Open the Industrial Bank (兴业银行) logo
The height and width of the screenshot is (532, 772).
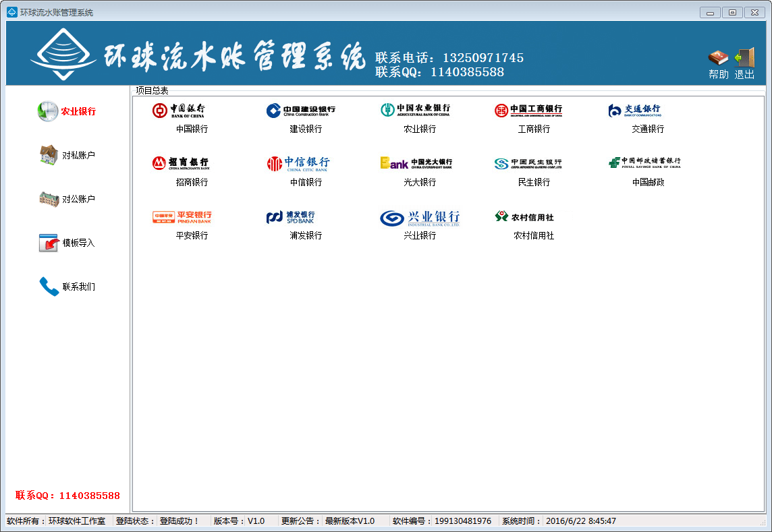click(420, 217)
